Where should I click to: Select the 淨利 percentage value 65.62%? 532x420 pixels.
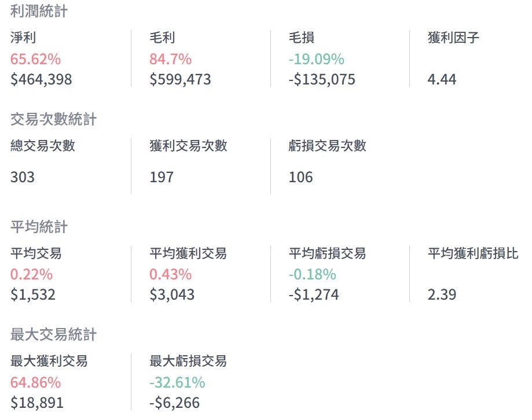click(x=35, y=59)
